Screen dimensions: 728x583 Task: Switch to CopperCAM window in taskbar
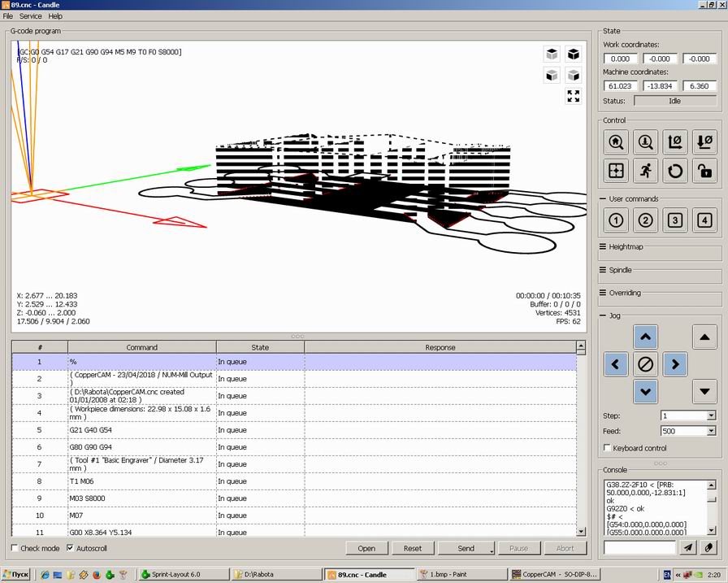[x=554, y=575]
